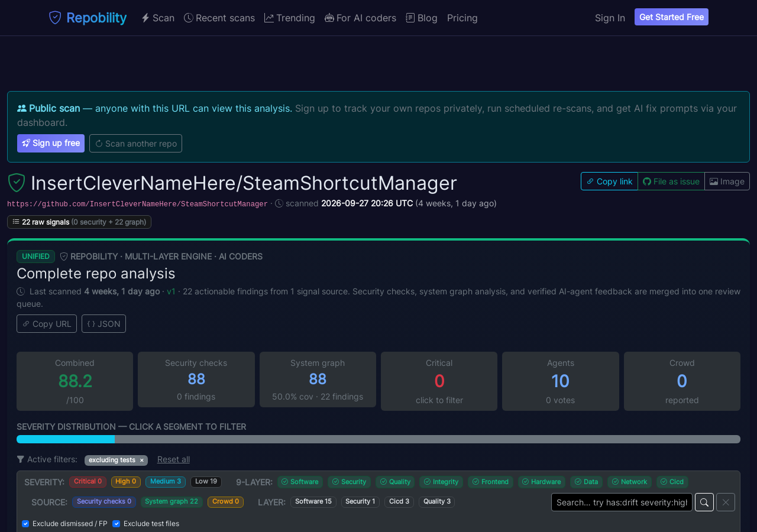Open the Recent scans nav item
This screenshot has height=532, width=757.
[x=219, y=18]
